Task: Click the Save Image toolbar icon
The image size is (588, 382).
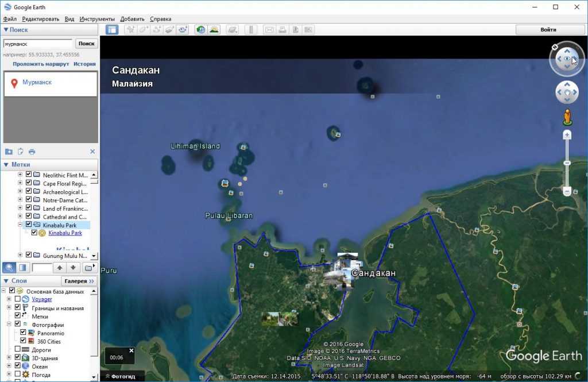Action: tap(296, 30)
